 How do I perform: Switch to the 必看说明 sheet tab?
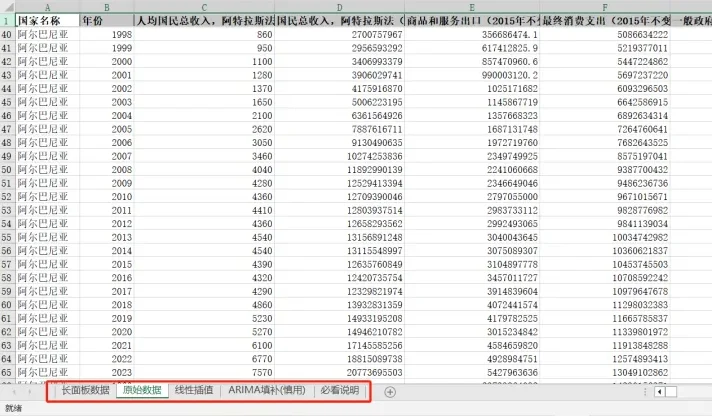[x=340, y=390]
